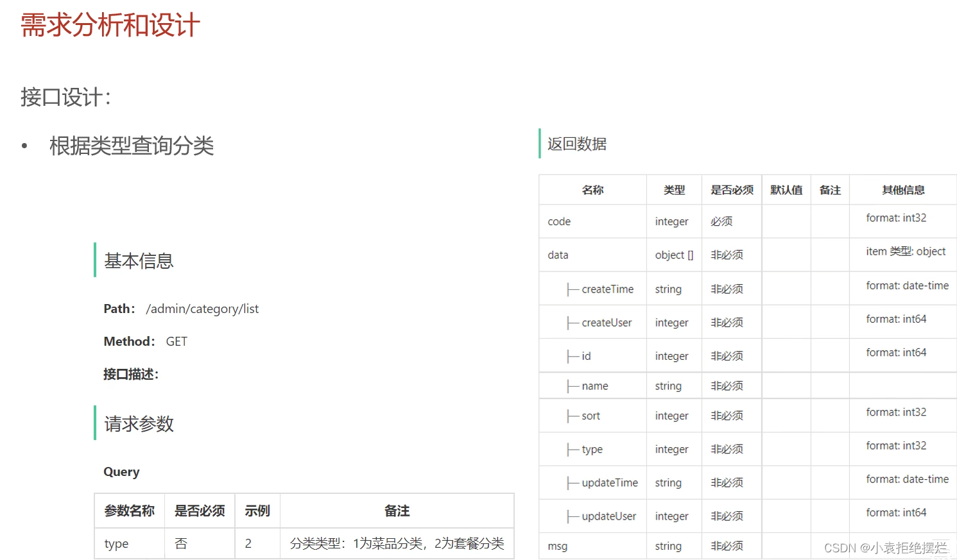957x560 pixels.
Task: Click the Path value /admin/category/list
Action: click(202, 309)
